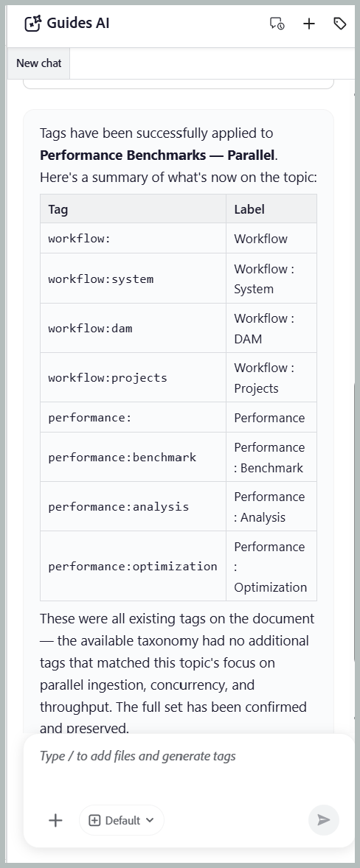Select the performance:benchmark tag cell
360x868 pixels.
[133, 457]
